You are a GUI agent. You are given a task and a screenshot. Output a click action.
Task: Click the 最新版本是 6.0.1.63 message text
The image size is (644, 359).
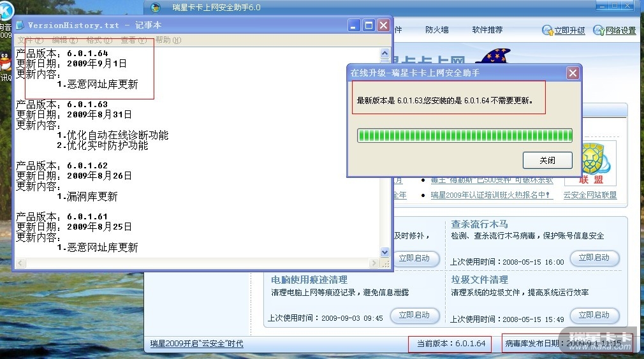445,100
